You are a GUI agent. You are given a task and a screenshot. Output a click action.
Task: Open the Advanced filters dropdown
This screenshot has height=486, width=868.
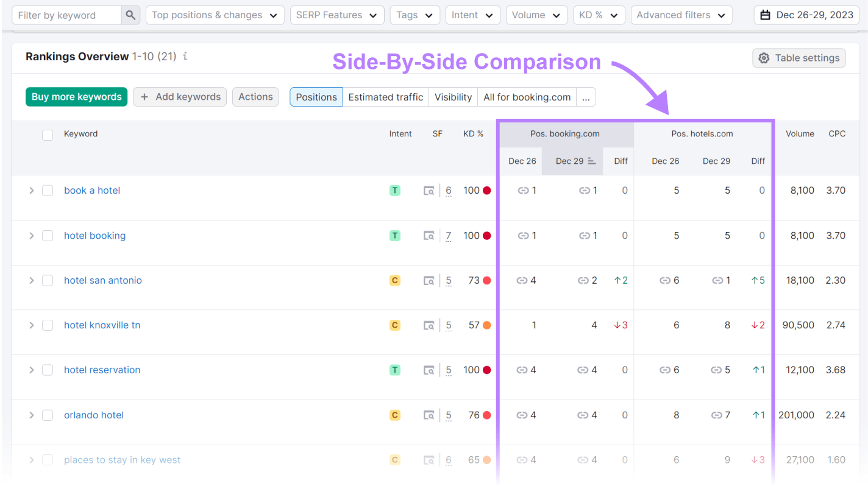tap(681, 15)
